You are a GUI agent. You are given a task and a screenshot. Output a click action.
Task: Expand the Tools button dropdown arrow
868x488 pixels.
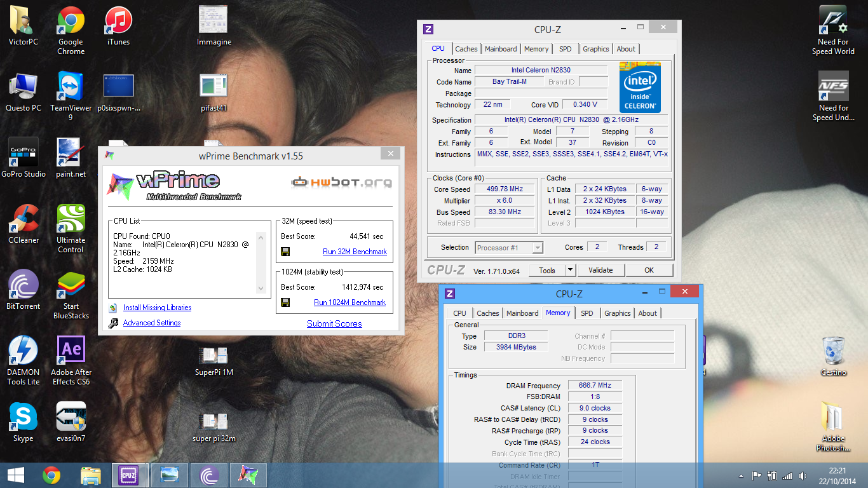tap(571, 270)
